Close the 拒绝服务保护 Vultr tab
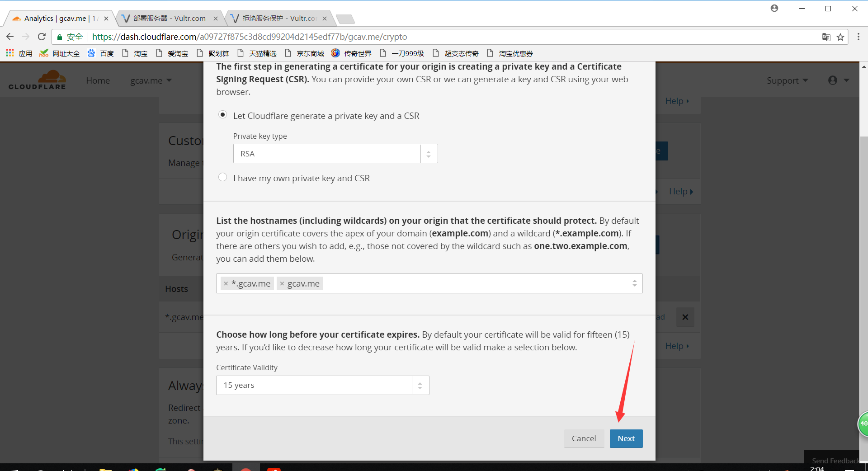The image size is (868, 471). [325, 19]
